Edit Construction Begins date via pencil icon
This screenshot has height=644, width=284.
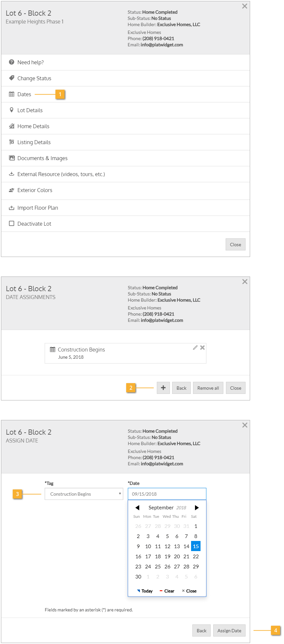(x=195, y=348)
